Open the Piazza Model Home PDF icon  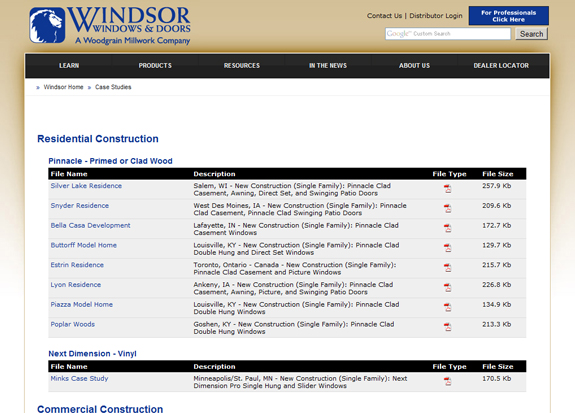tap(447, 308)
